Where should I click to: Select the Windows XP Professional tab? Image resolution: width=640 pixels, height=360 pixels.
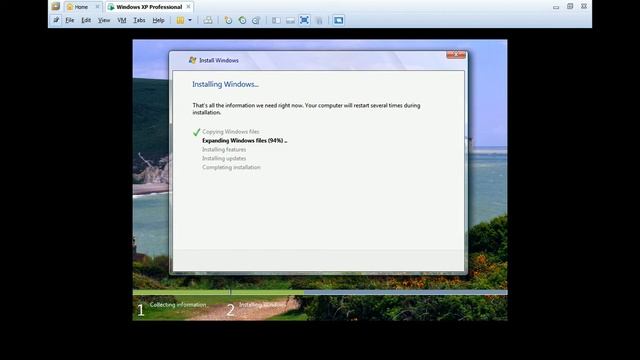point(149,7)
